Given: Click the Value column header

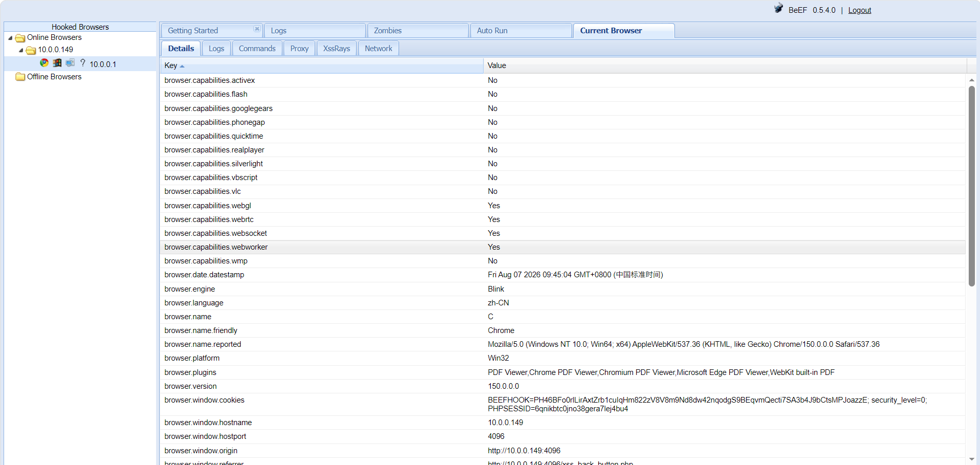Looking at the screenshot, I should point(725,65).
